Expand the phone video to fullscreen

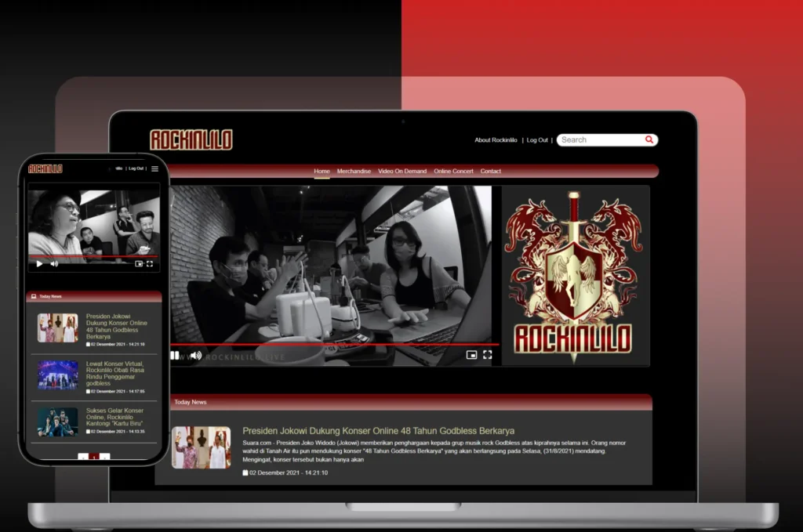coord(150,264)
